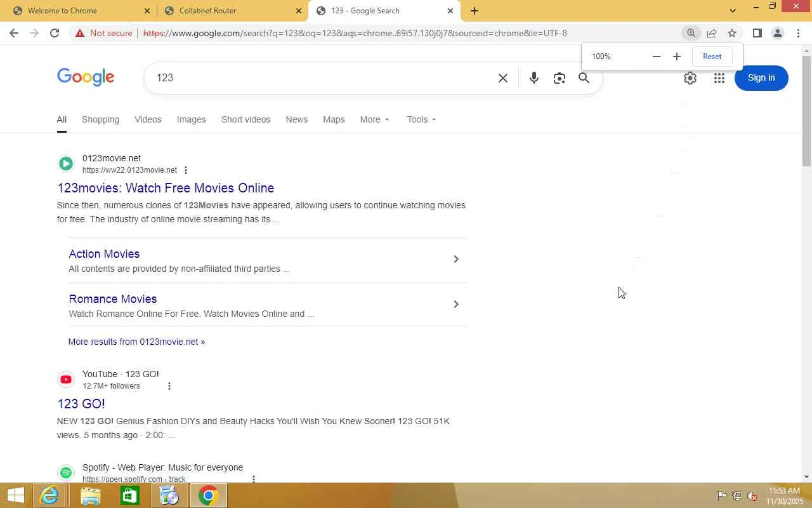Open the 123 GO! YouTube result
This screenshot has width=812, height=508.
81,404
